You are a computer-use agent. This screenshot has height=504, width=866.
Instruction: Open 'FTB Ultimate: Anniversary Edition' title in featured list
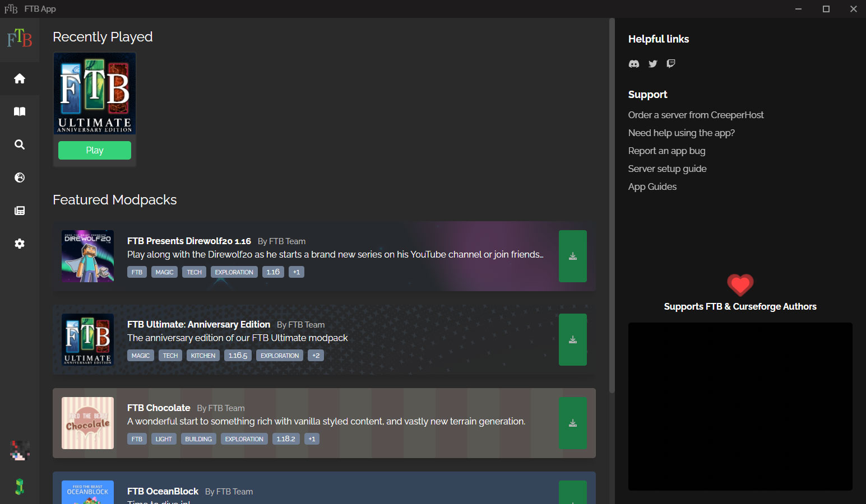pos(198,324)
